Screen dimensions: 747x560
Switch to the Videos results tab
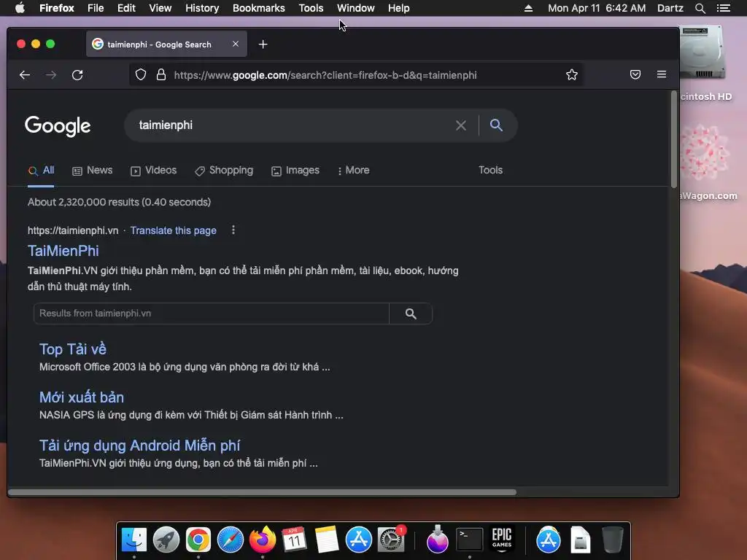[153, 171]
